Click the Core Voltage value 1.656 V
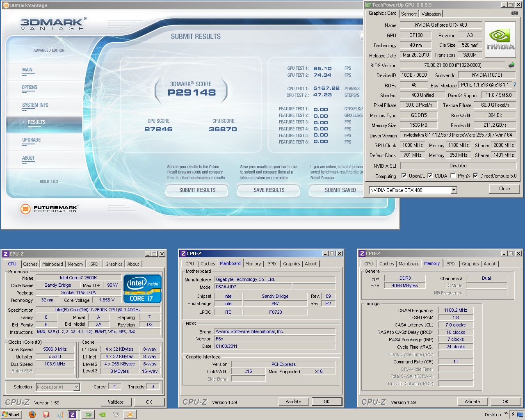This screenshot has width=525, height=420. (x=107, y=300)
